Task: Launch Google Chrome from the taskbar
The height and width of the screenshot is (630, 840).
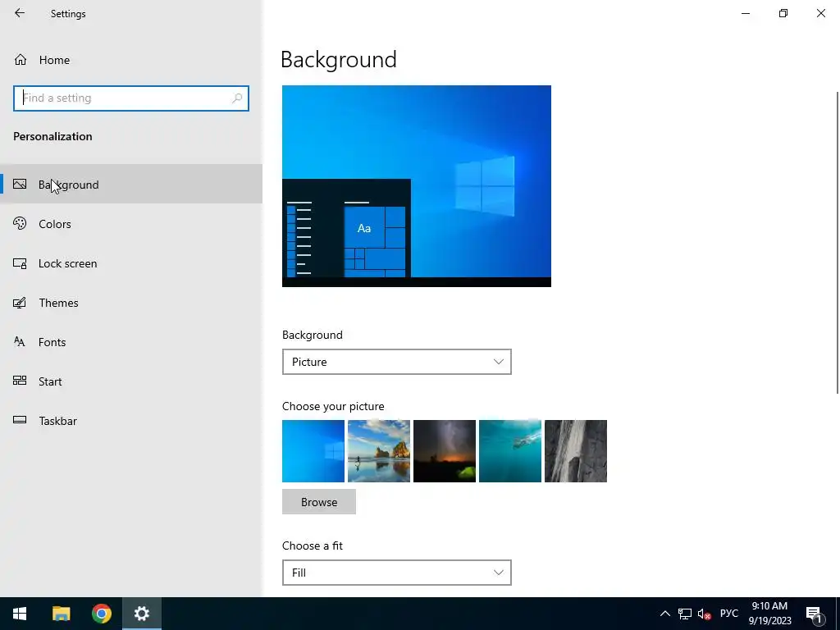Action: 102,614
